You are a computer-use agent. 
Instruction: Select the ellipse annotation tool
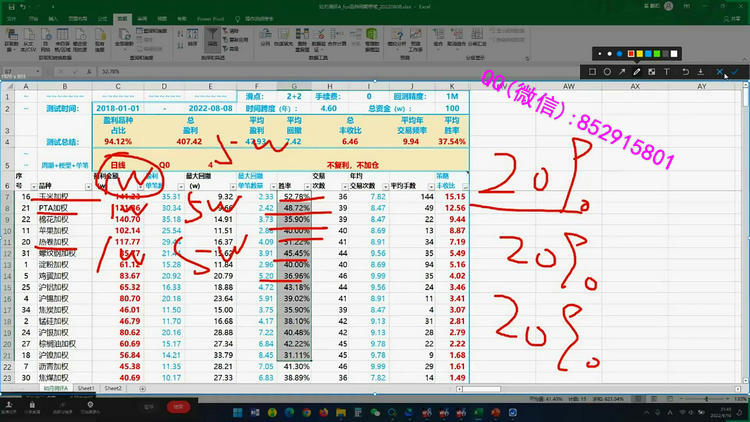click(x=607, y=72)
